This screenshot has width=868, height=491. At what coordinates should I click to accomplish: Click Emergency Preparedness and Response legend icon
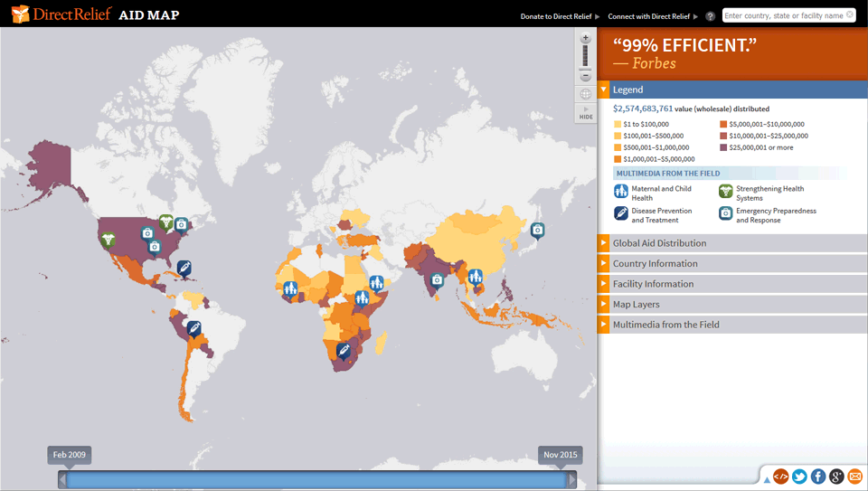coord(726,213)
